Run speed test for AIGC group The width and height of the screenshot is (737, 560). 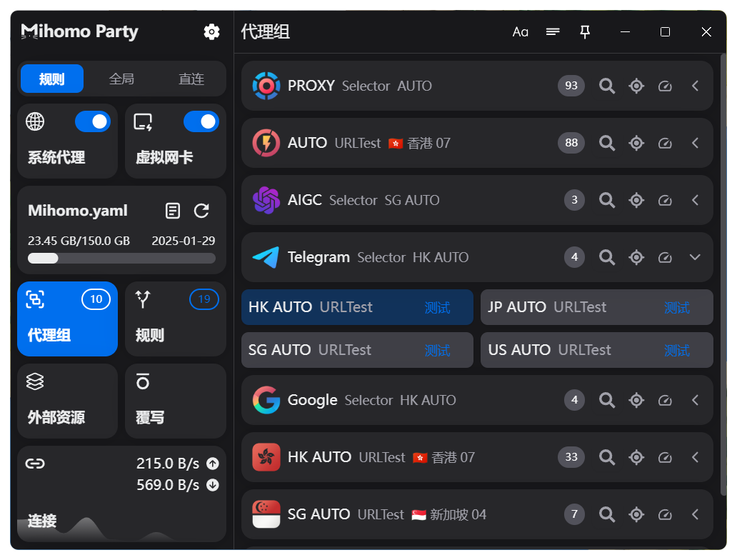pos(665,200)
